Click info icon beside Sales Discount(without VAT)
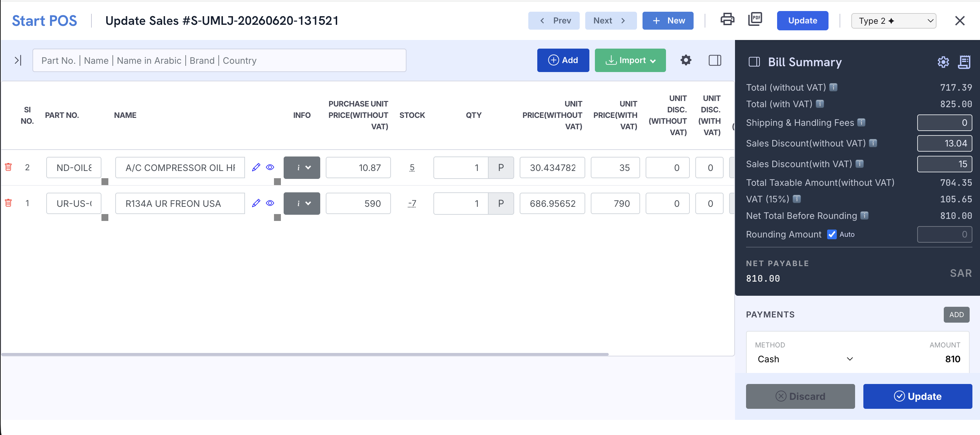 (873, 143)
